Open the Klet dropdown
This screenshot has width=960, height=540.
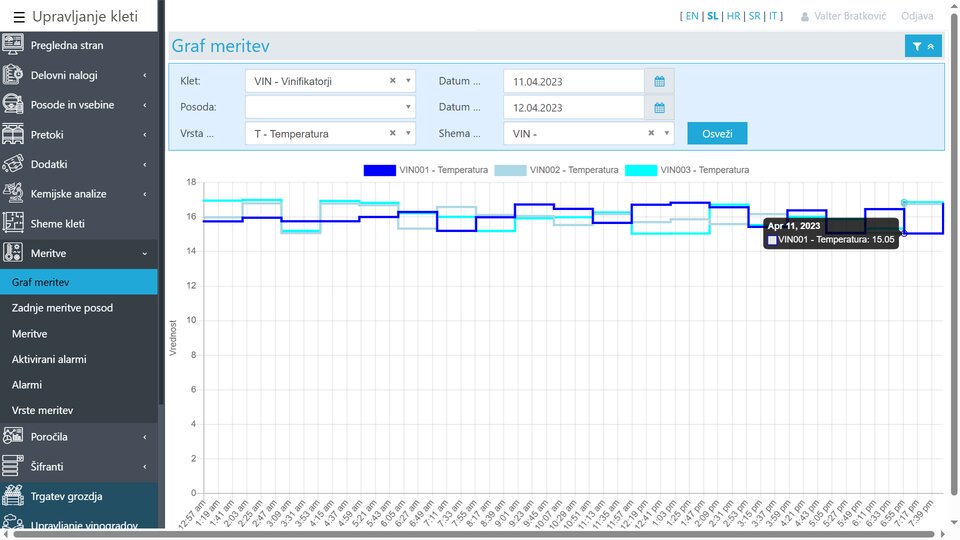coord(329,81)
